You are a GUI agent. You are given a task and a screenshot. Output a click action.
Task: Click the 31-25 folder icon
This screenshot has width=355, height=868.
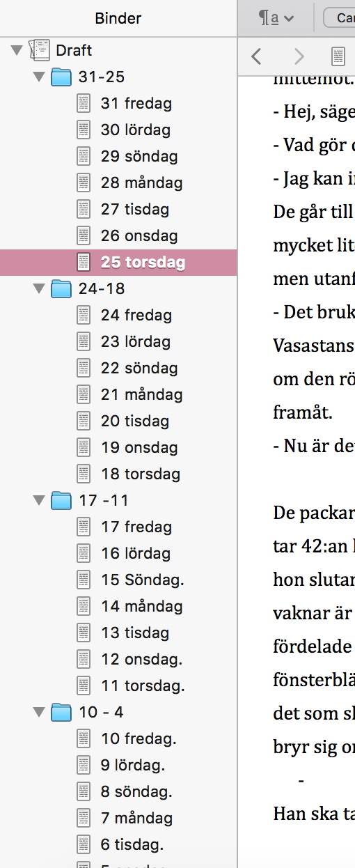pos(61,77)
